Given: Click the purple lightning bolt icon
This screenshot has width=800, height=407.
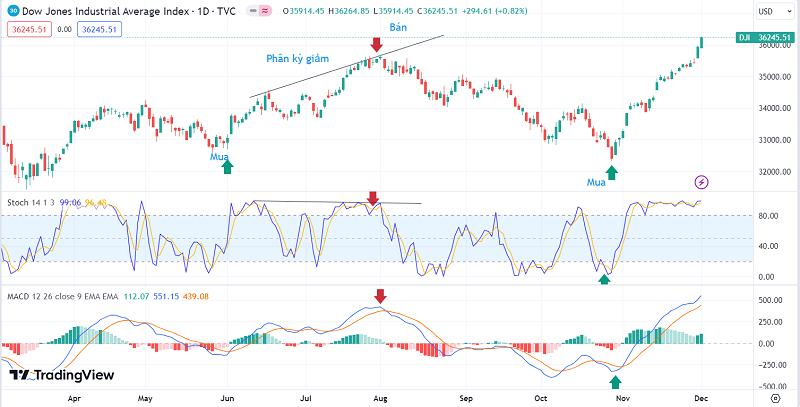Looking at the screenshot, I should coord(701,182).
